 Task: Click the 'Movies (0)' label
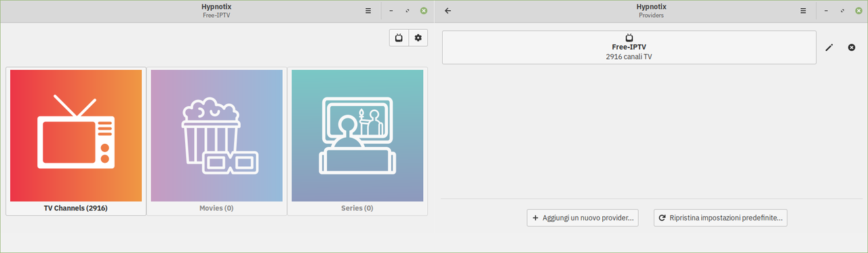pyautogui.click(x=216, y=208)
